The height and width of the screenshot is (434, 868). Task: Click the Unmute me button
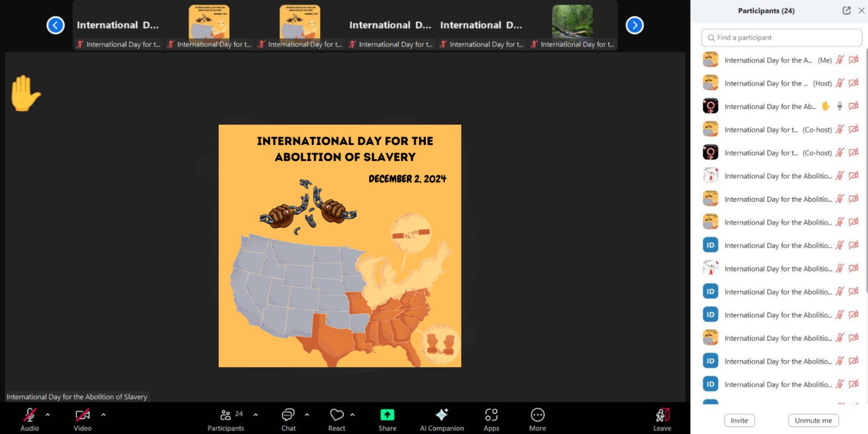[x=813, y=420]
